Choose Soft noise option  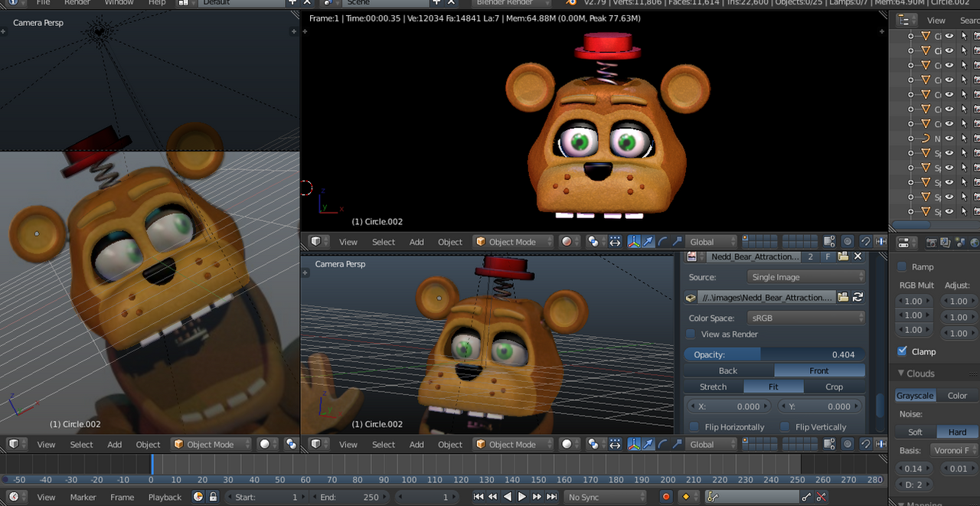916,433
